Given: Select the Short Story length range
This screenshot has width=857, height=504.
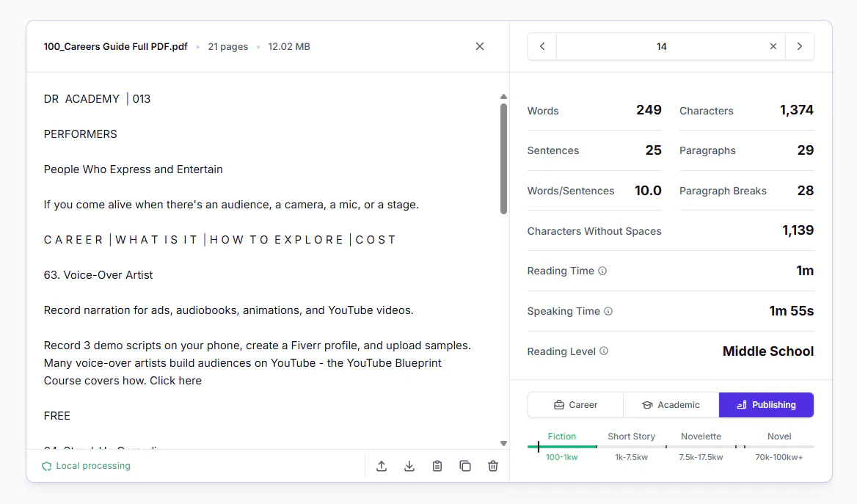Looking at the screenshot, I should 631,437.
